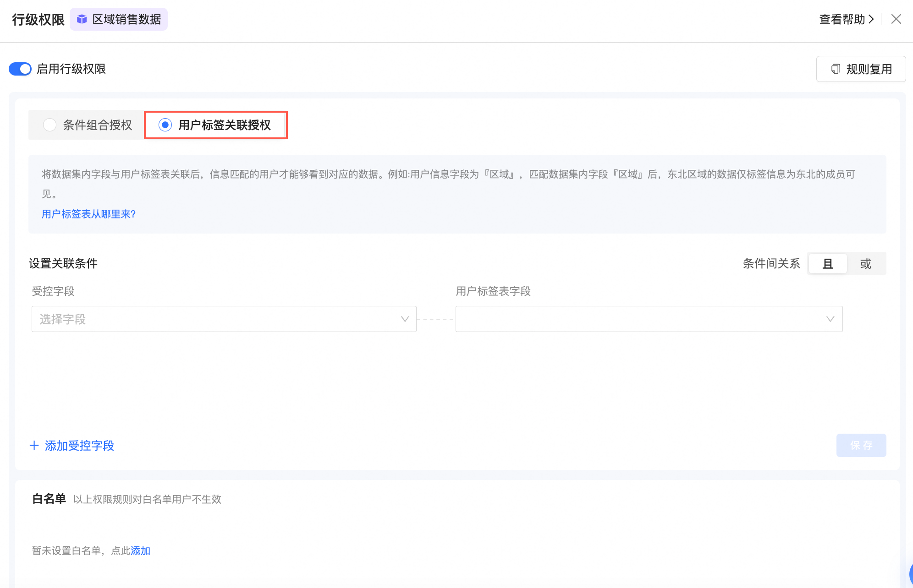Click the 添加 whitelist link
The width and height of the screenshot is (913, 588).
pos(141,550)
